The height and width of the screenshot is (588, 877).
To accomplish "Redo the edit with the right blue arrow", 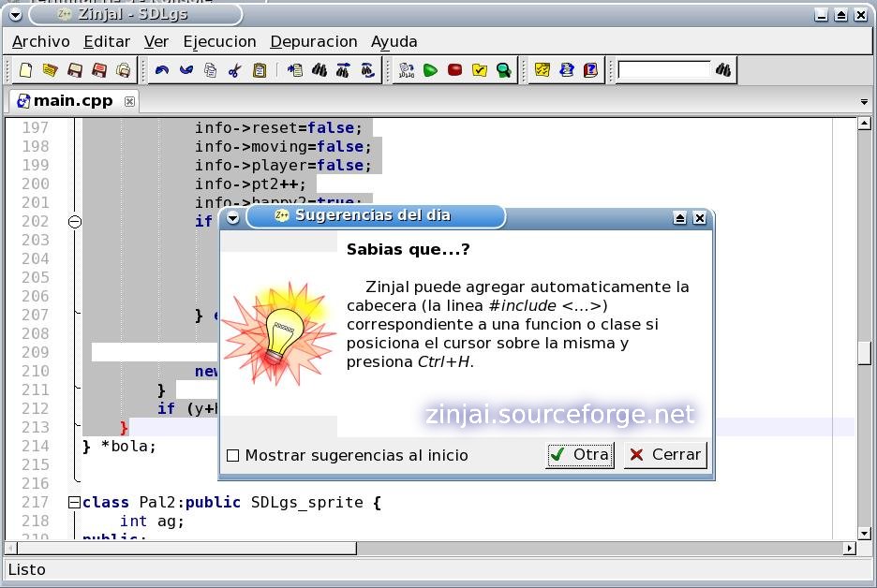I will pos(186,70).
